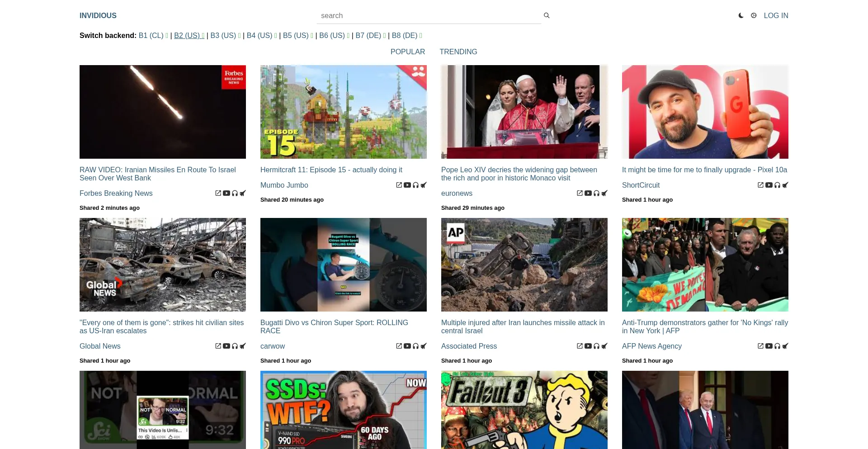This screenshot has width=868, height=449.
Task: Go to the INVIDIOUS home link
Action: [x=98, y=15]
